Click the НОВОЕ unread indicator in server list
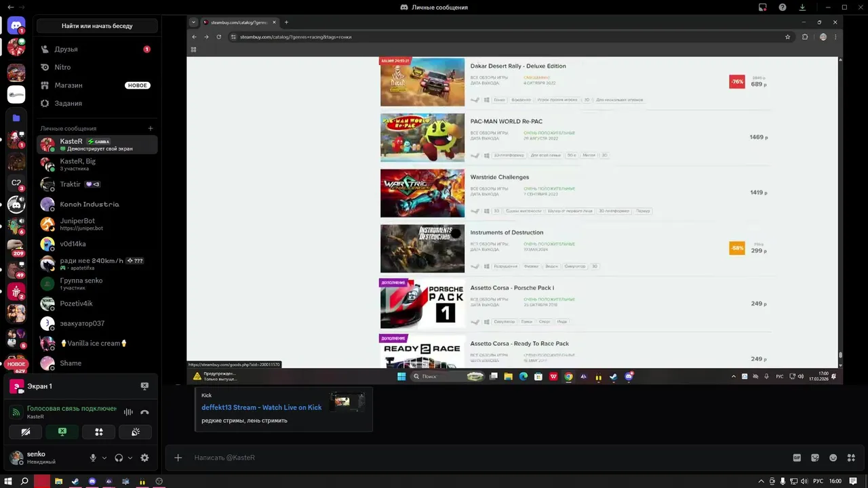 pyautogui.click(x=16, y=364)
